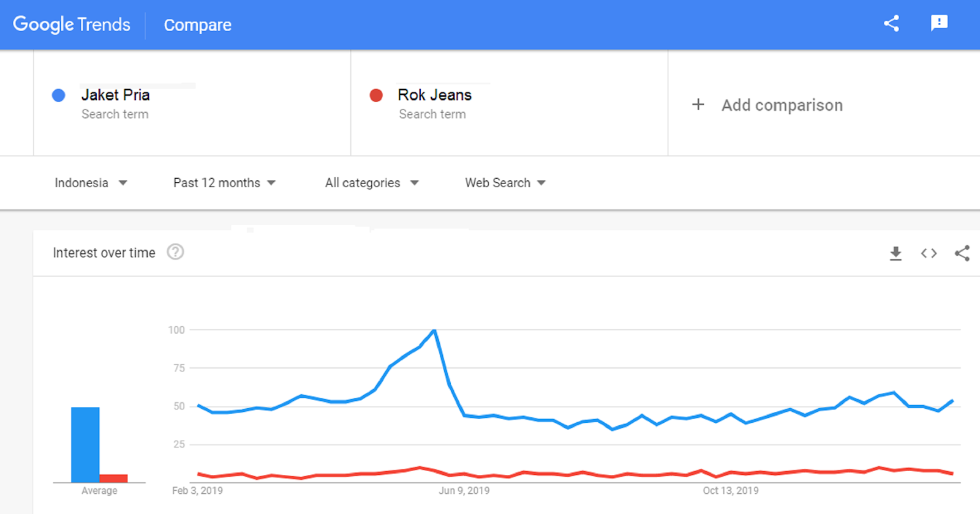980x514 pixels.
Task: Change the Web Search type dropdown
Action: click(x=503, y=182)
